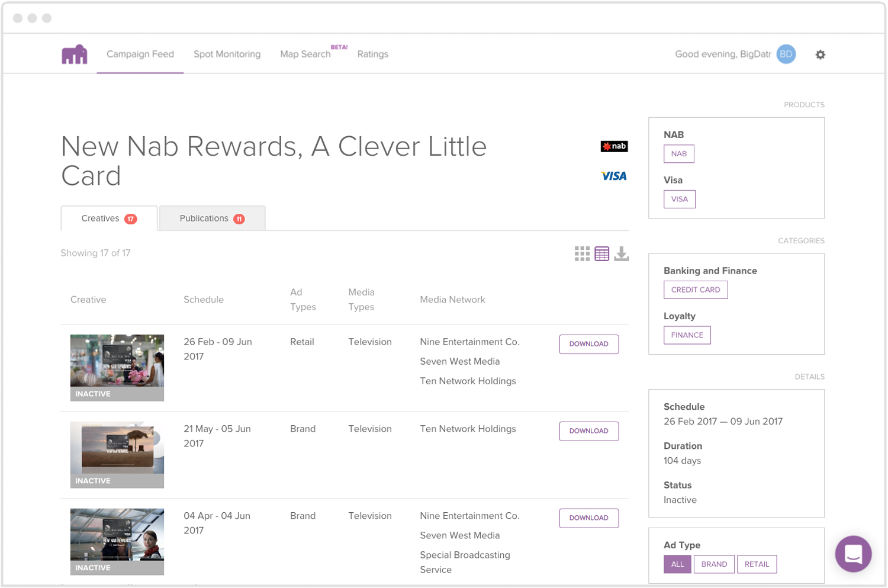888x588 pixels.
Task: Click the Media Network column header
Action: click(x=452, y=300)
